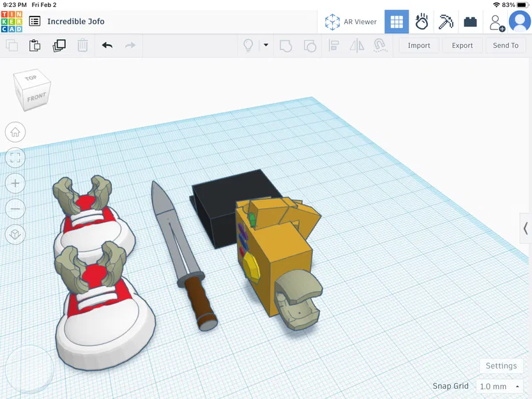Open the design list menu next to logo
This screenshot has height=399, width=532.
tap(34, 21)
